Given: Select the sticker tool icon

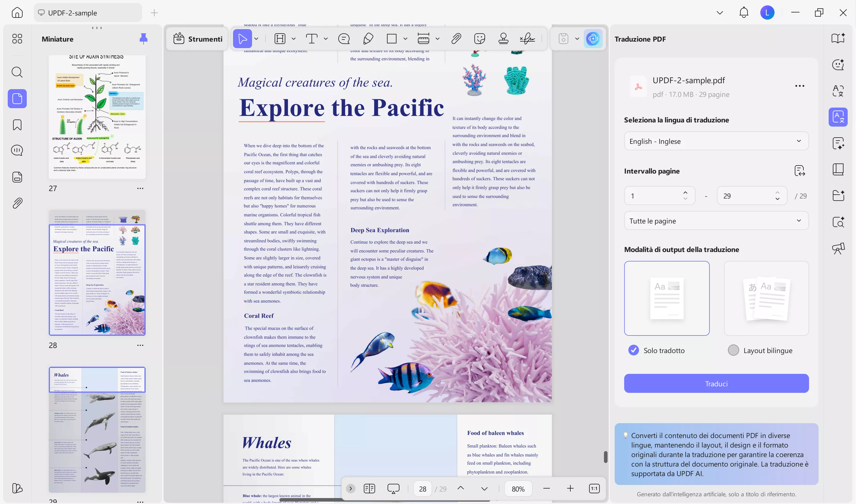Looking at the screenshot, I should [x=479, y=39].
